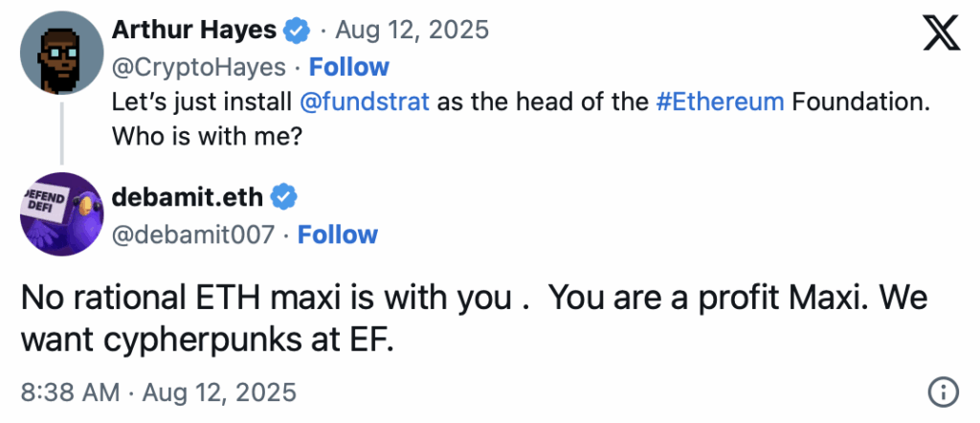Open the tweet info circle icon

(x=942, y=392)
